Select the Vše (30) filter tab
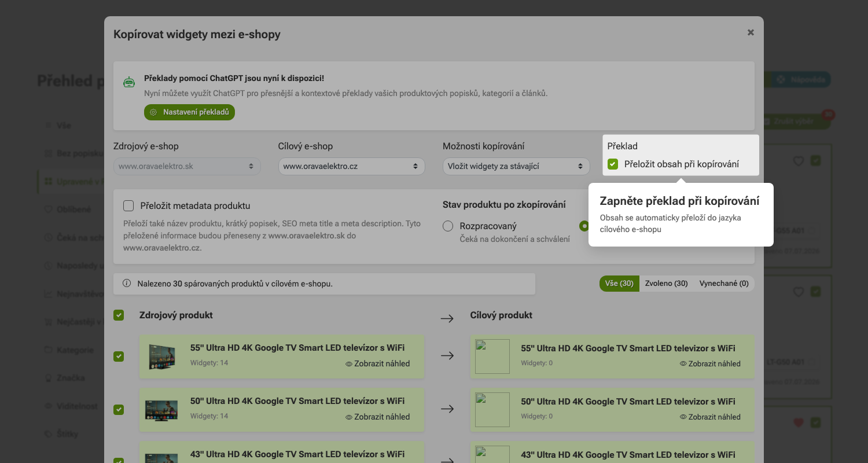Screen dimensions: 868x463 619,284
